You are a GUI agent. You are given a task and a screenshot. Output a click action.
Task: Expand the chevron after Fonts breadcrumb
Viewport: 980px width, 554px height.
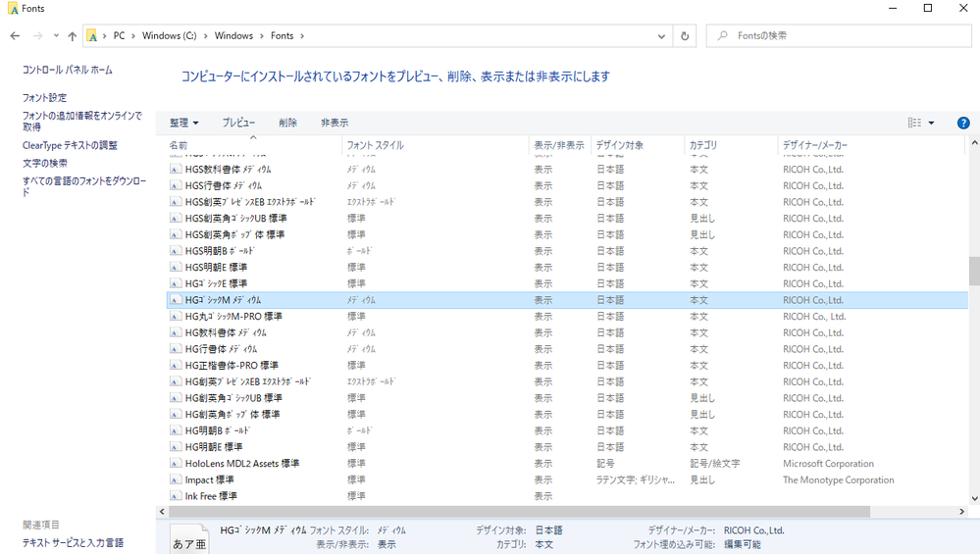click(302, 36)
